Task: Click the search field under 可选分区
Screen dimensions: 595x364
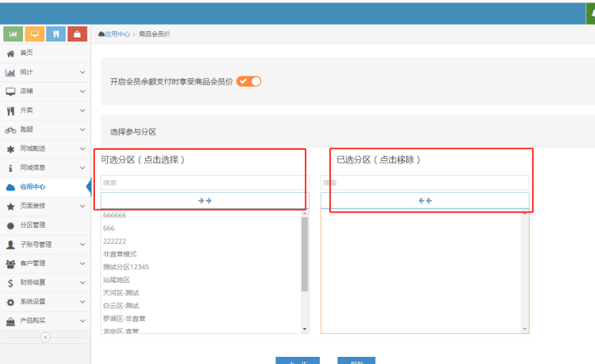Action: click(x=203, y=182)
